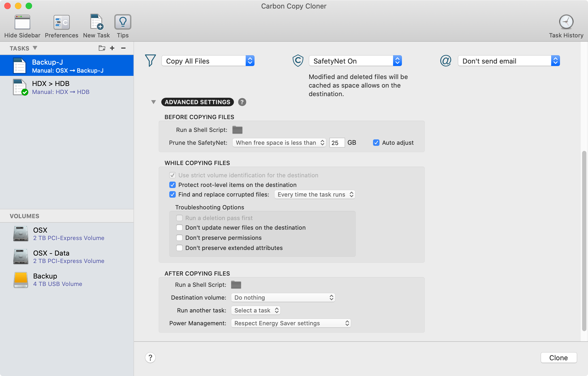Viewport: 588px width, 376px height.
Task: Choose shell script folder under Before Copying
Action: pos(237,130)
